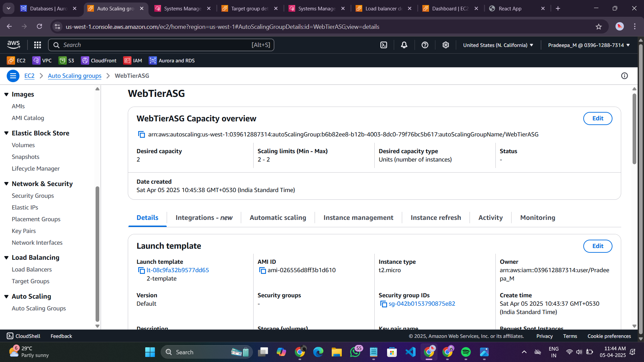Image resolution: width=644 pixels, height=362 pixels.
Task: Copy the launch template ID
Action: click(x=141, y=270)
